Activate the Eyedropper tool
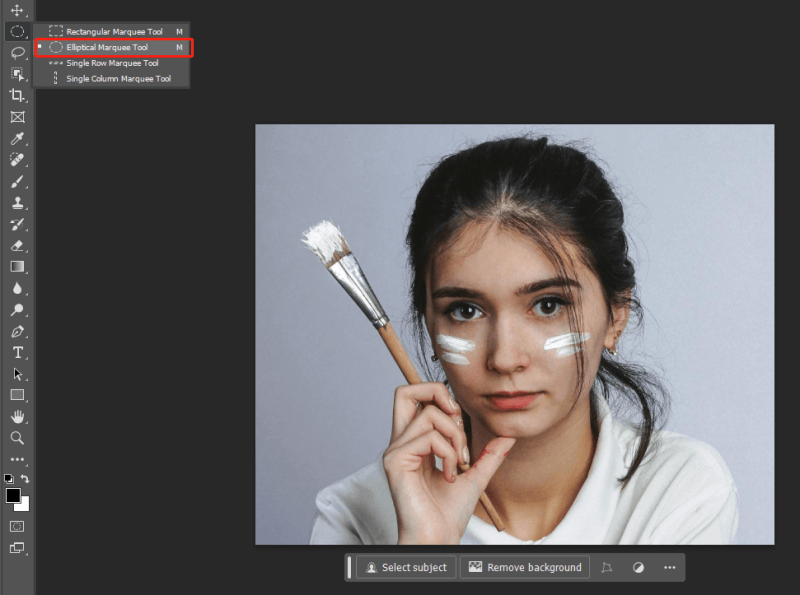The width and height of the screenshot is (800, 595). [x=17, y=138]
